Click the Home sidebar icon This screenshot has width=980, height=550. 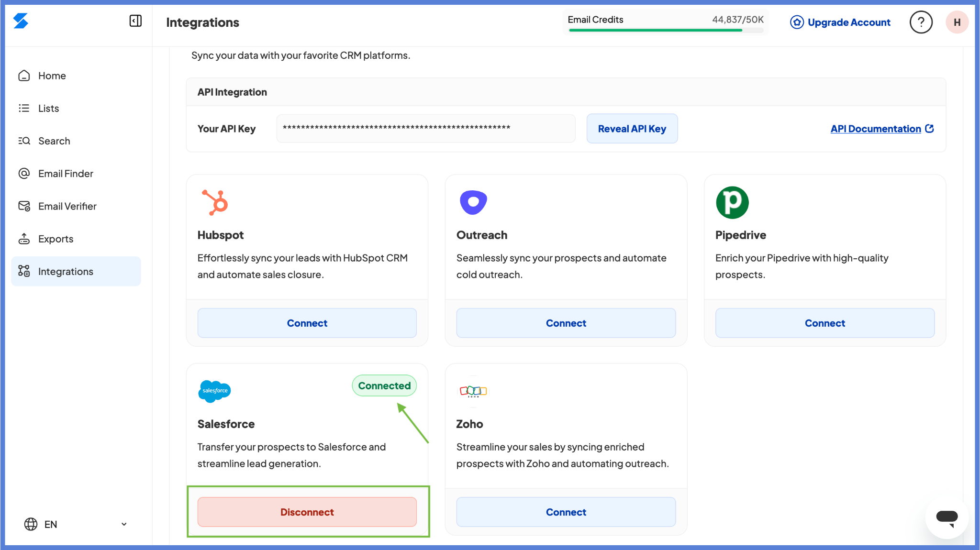[x=24, y=76]
